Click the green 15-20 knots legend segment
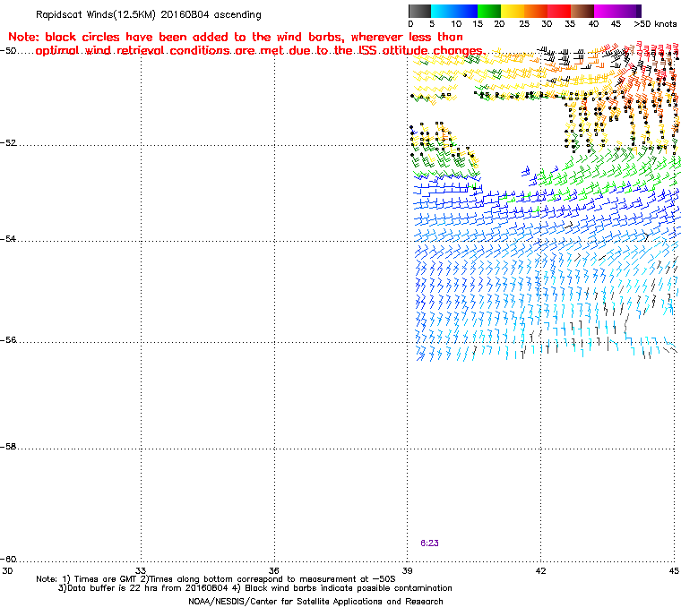This screenshot has width=681, height=616. coord(489,11)
